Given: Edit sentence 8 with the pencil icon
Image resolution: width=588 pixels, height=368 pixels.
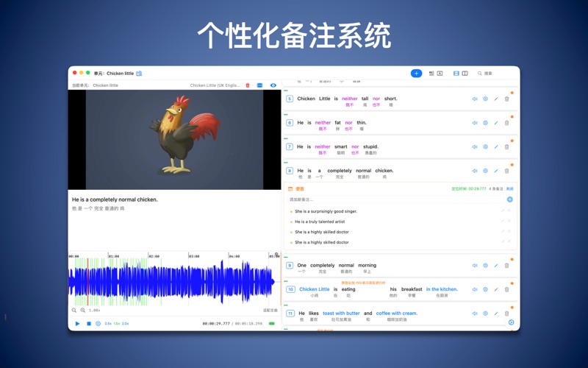Looking at the screenshot, I should (495, 171).
